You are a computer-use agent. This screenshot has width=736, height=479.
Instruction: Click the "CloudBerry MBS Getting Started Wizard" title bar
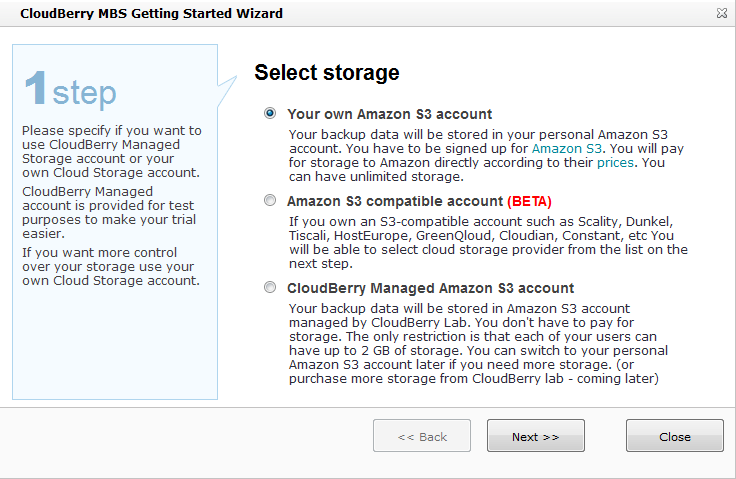pos(151,14)
